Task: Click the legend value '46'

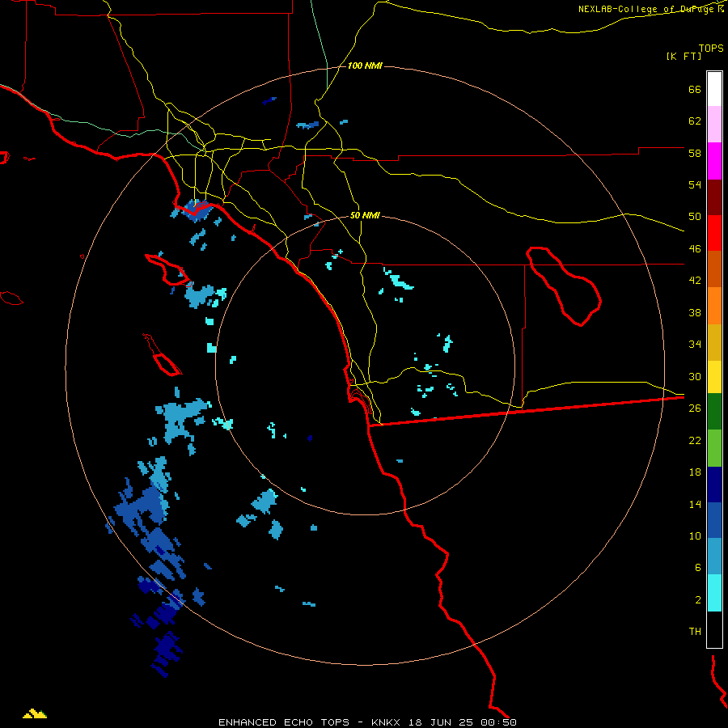Action: [695, 249]
